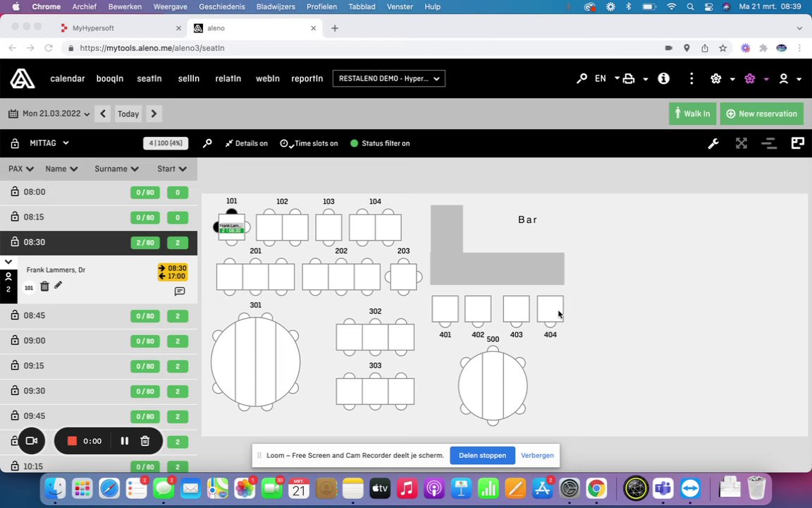The image size is (812, 508).
Task: Discard Loom recording with trash icon
Action: 145,441
